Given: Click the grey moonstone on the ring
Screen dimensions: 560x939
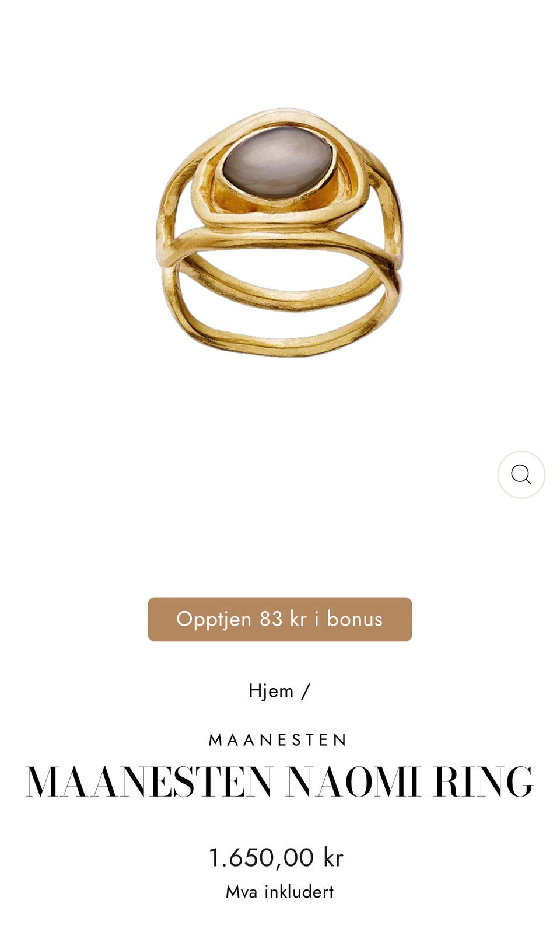Looking at the screenshot, I should (x=278, y=163).
